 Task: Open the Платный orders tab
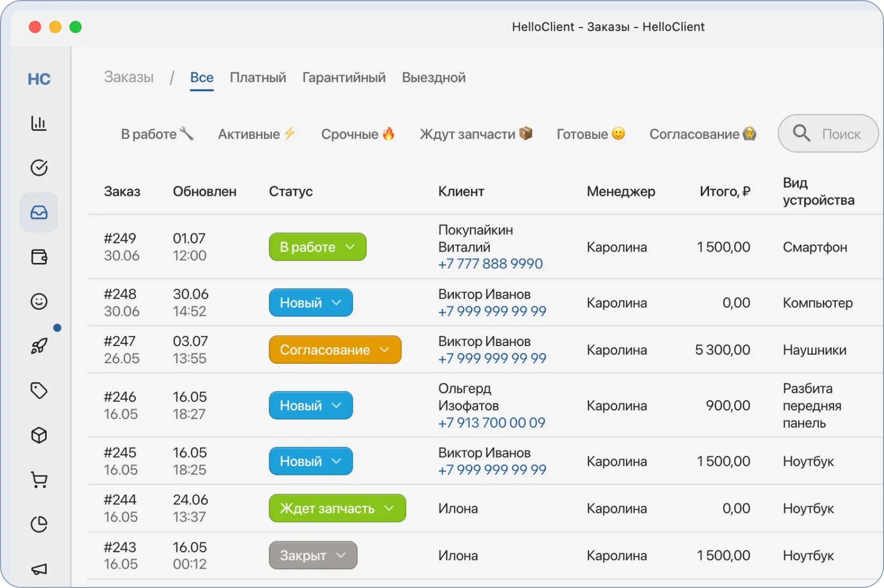click(257, 78)
